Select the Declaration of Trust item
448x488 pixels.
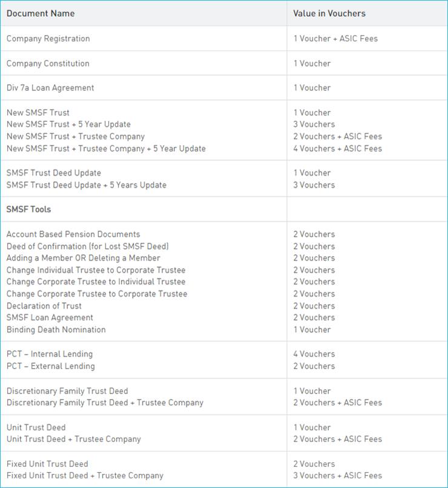[x=44, y=306]
